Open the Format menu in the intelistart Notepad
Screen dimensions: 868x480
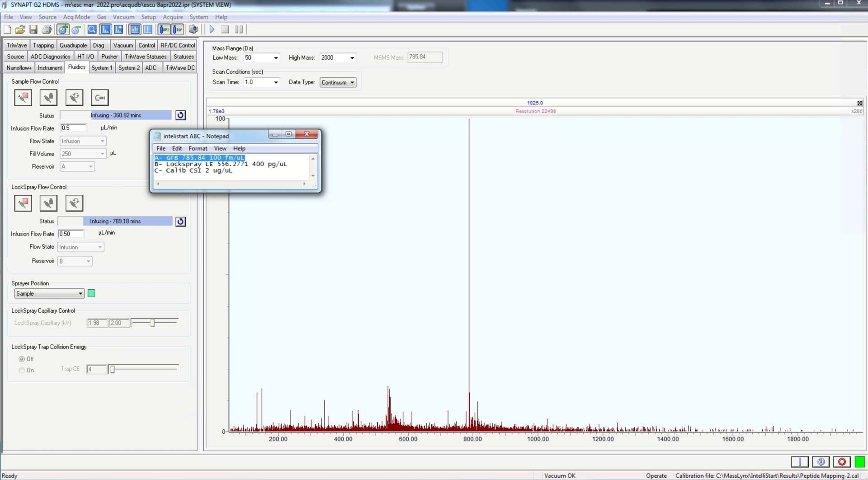point(198,148)
